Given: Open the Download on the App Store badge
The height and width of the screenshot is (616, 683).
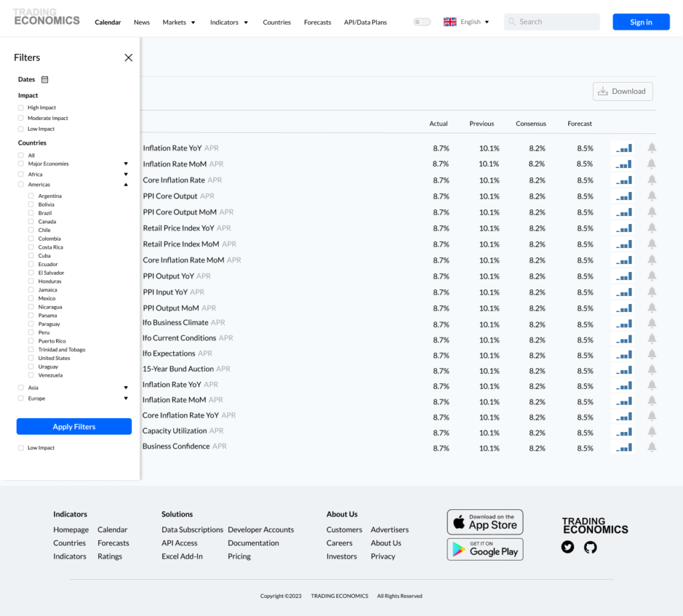Looking at the screenshot, I should 485,522.
